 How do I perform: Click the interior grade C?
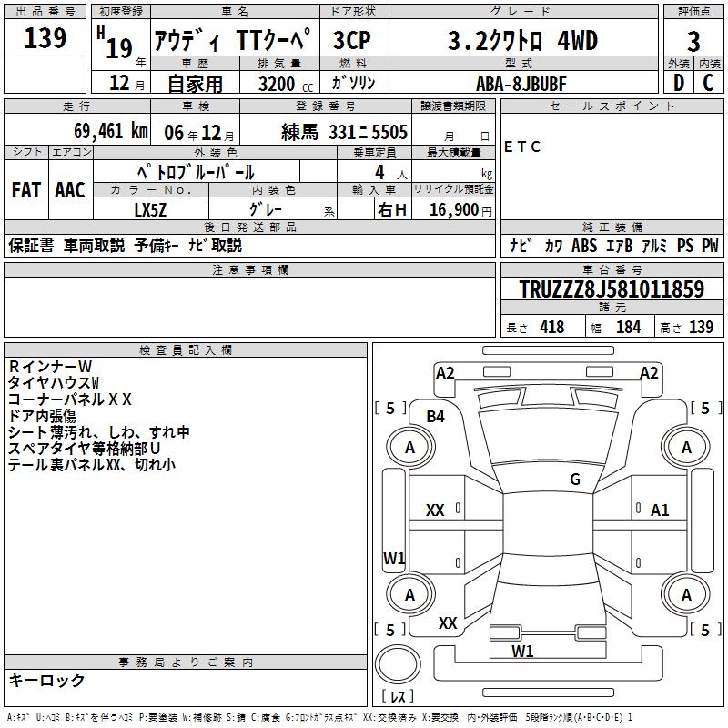tap(708, 83)
